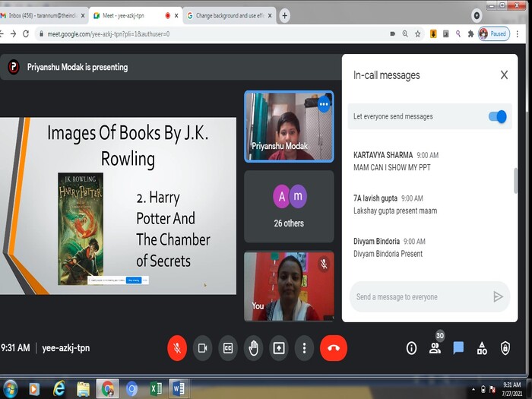Leave the call with red hang-up button
The height and width of the screenshot is (399, 532).
click(x=334, y=348)
